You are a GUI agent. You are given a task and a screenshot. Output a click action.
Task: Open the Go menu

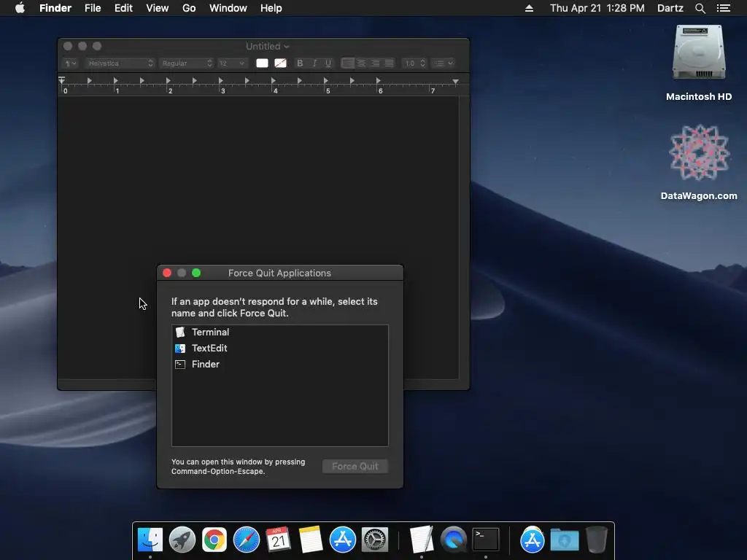(189, 8)
